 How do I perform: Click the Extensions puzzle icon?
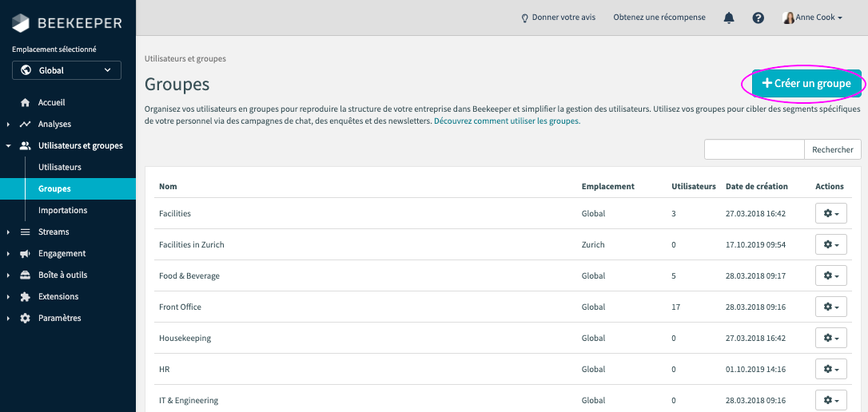[x=25, y=297]
